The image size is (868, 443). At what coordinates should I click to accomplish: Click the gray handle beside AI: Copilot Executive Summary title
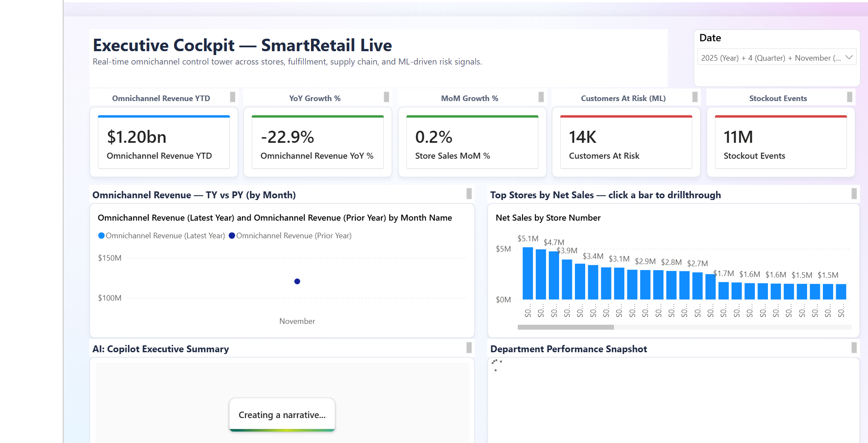click(469, 348)
